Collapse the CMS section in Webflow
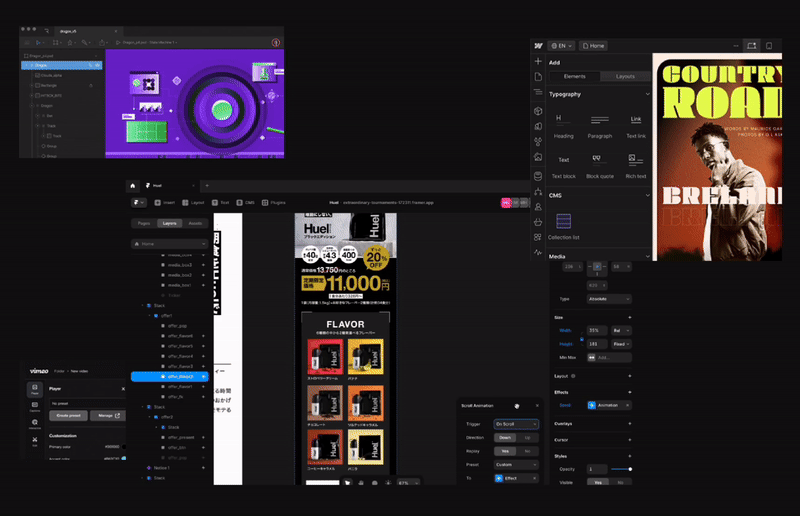Screen dimensions: 800x516 tap(647, 195)
